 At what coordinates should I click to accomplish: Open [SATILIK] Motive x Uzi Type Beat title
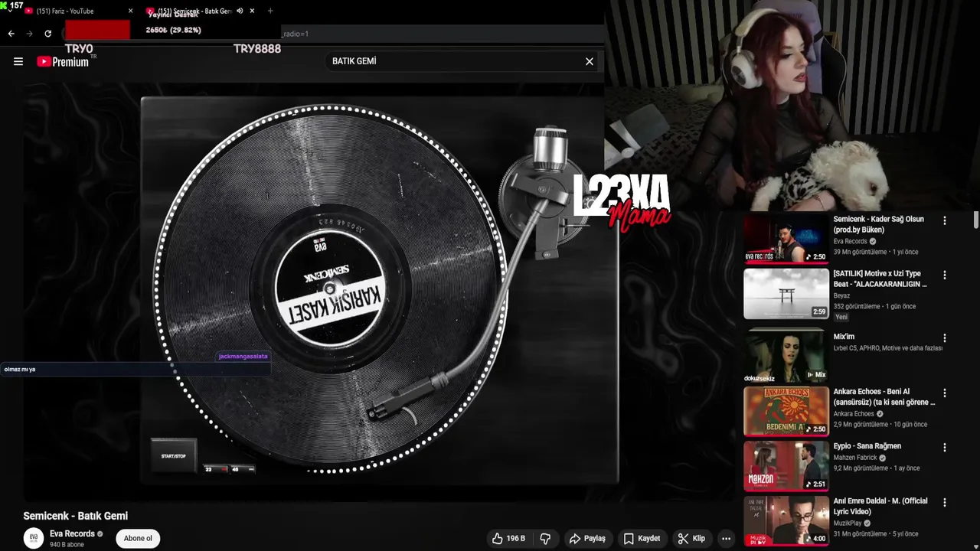pyautogui.click(x=880, y=279)
